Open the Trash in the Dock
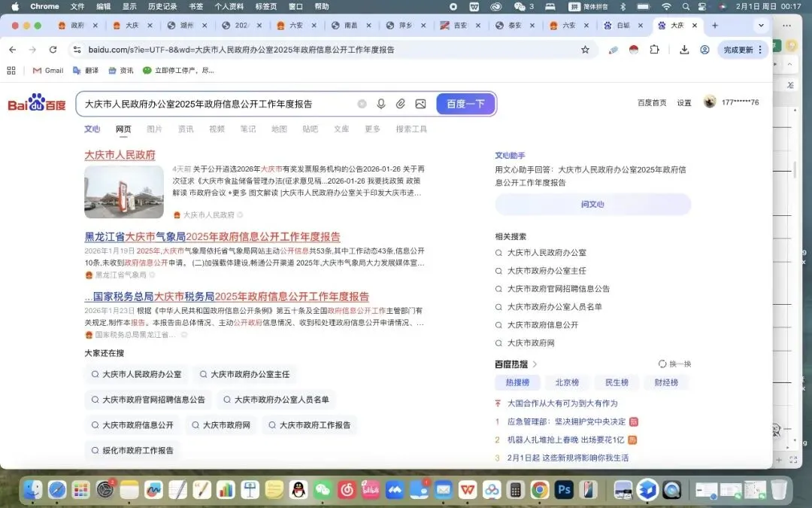The image size is (812, 508). (x=778, y=489)
